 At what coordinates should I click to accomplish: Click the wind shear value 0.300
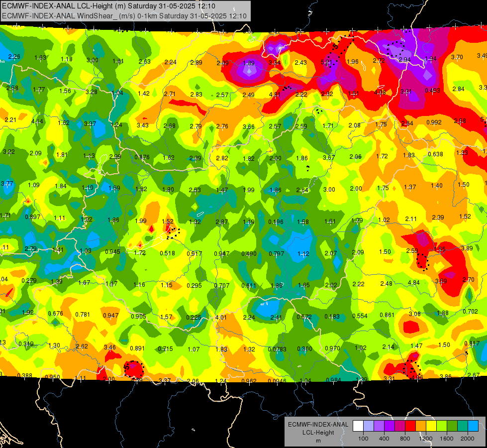(304, 349)
